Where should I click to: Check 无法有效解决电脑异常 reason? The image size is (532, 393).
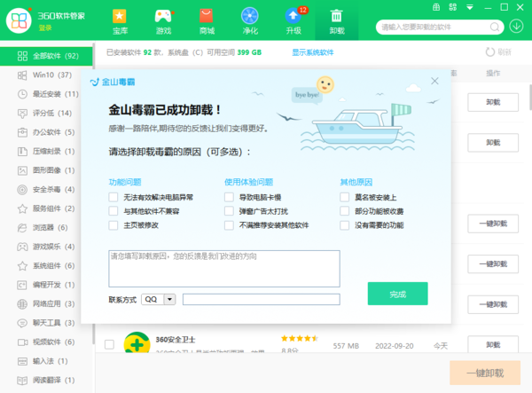click(x=113, y=197)
